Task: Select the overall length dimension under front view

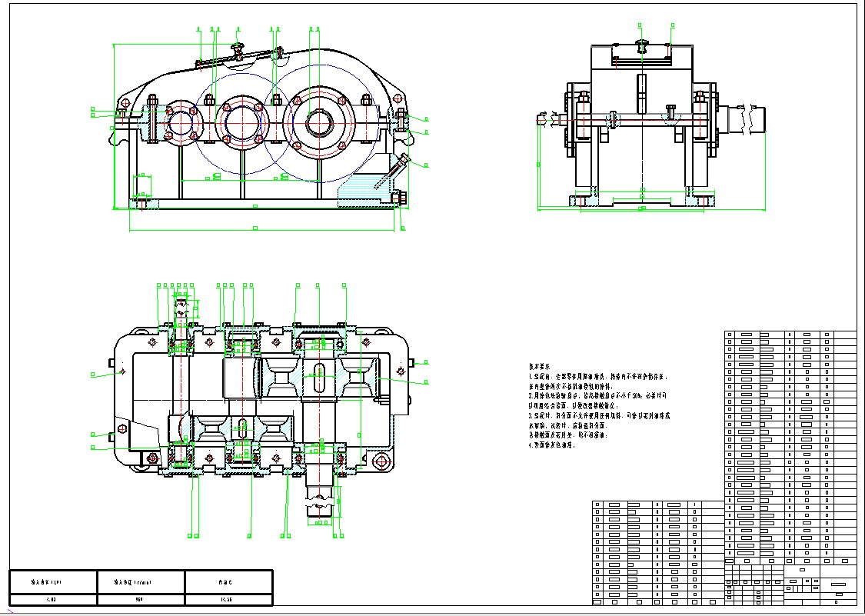Action: (x=255, y=228)
